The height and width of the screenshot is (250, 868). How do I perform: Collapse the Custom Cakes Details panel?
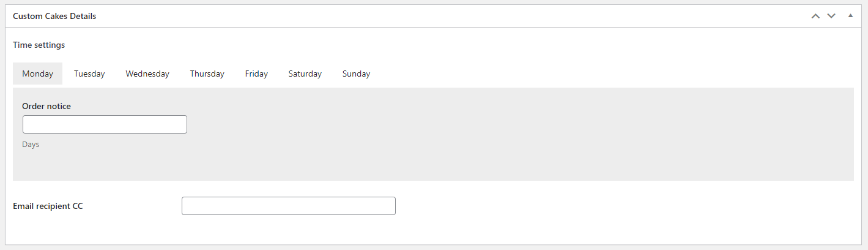click(x=850, y=16)
